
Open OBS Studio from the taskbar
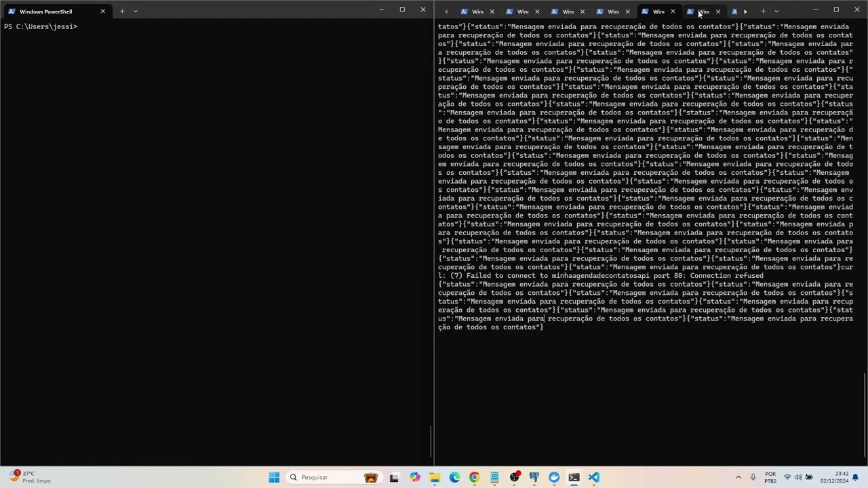515,477
